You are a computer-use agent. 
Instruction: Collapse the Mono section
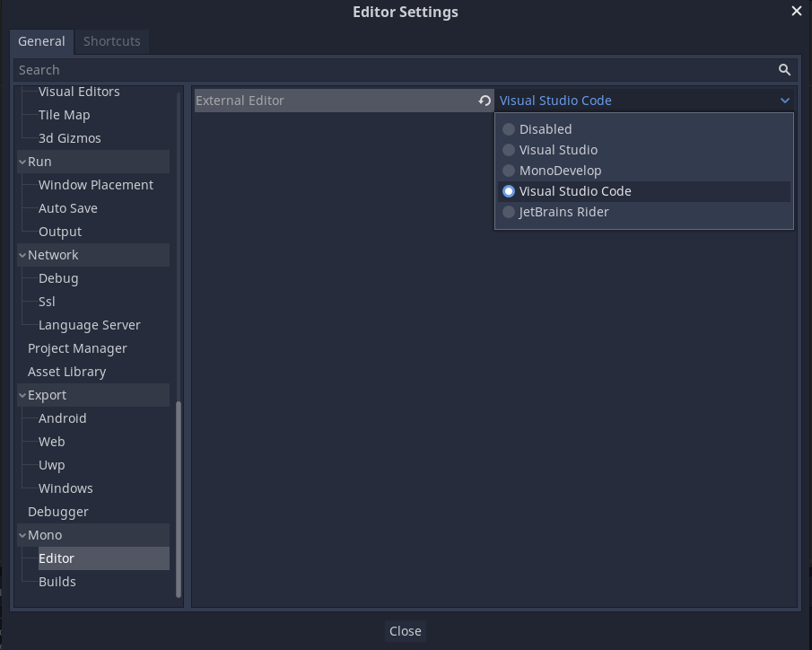22,535
